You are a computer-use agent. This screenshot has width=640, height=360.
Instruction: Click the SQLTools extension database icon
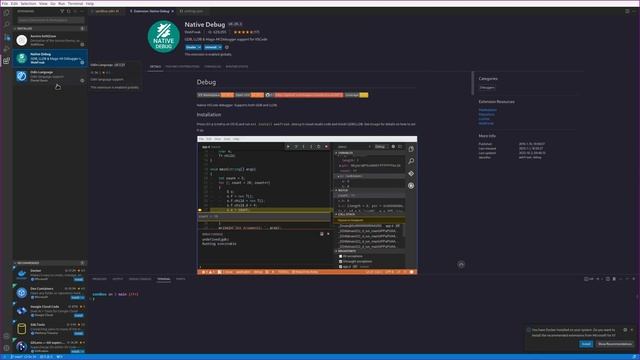pyautogui.click(x=22, y=328)
